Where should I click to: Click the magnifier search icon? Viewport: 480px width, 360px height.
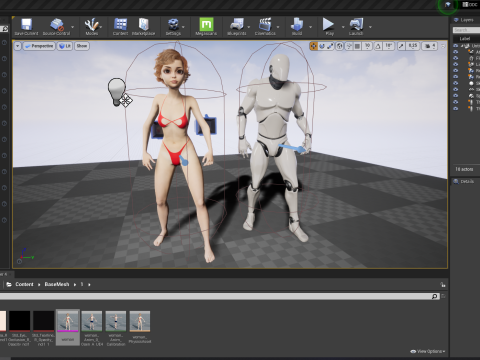click(x=435, y=296)
